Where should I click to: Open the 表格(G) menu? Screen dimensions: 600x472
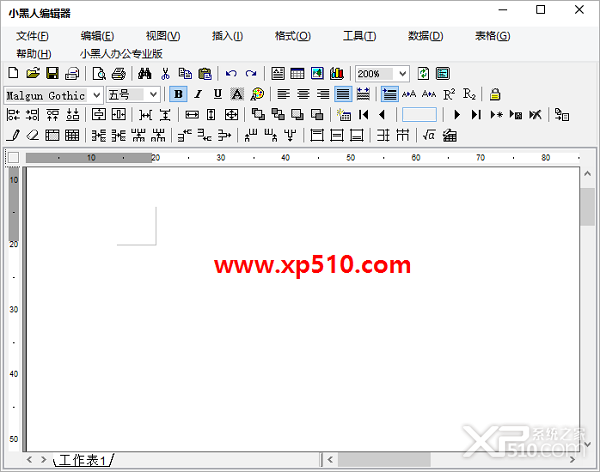tap(492, 36)
